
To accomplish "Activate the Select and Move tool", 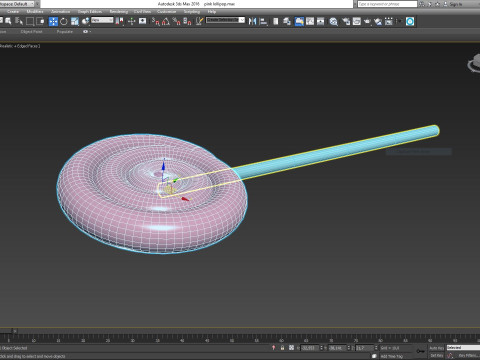I will tap(53, 22).
